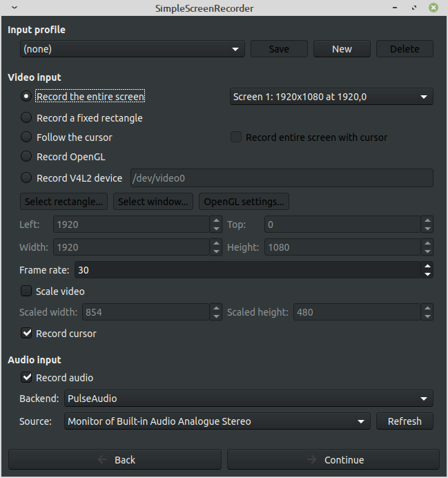Click the Select window button
Viewport: 448px width, 478px height.
153,202
